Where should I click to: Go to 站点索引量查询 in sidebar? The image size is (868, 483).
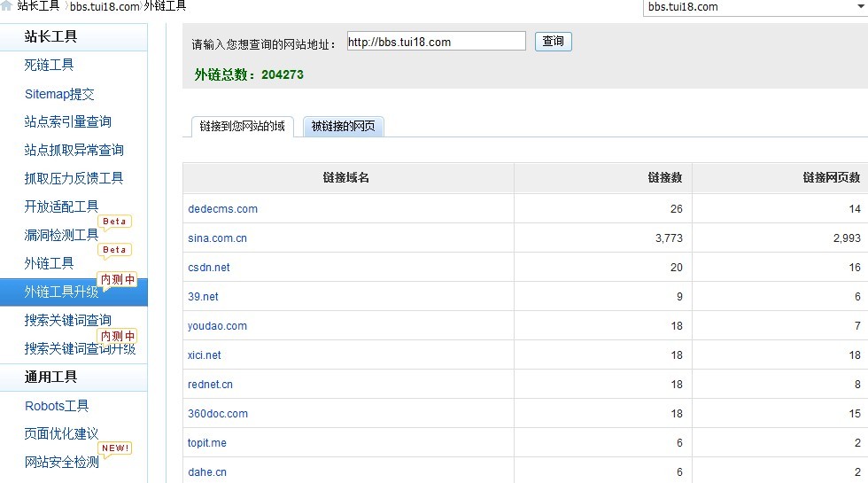click(x=67, y=122)
